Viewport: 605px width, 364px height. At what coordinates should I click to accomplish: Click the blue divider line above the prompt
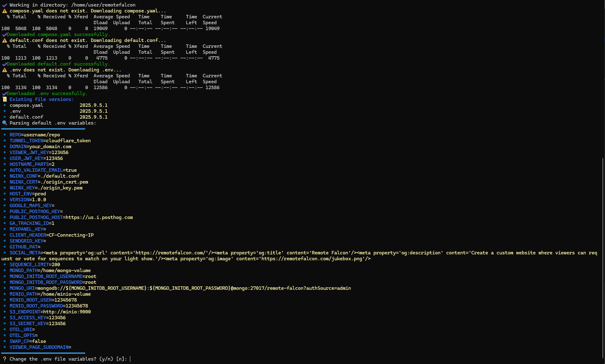click(x=43, y=353)
